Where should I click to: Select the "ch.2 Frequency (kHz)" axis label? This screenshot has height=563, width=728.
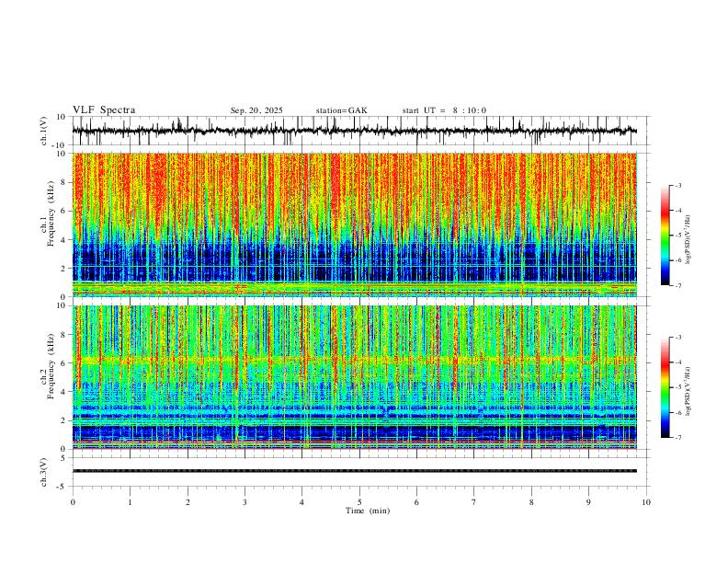[48, 366]
